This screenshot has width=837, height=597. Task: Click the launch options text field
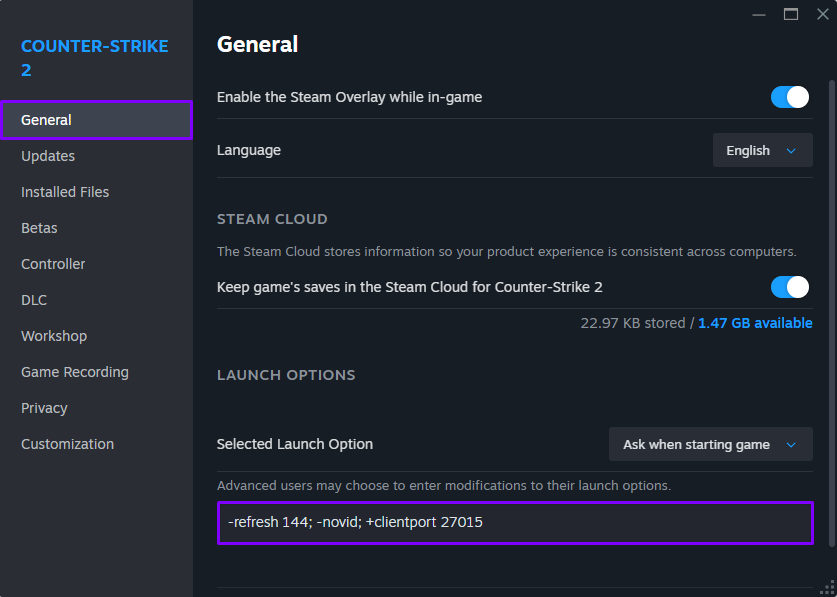click(x=515, y=522)
